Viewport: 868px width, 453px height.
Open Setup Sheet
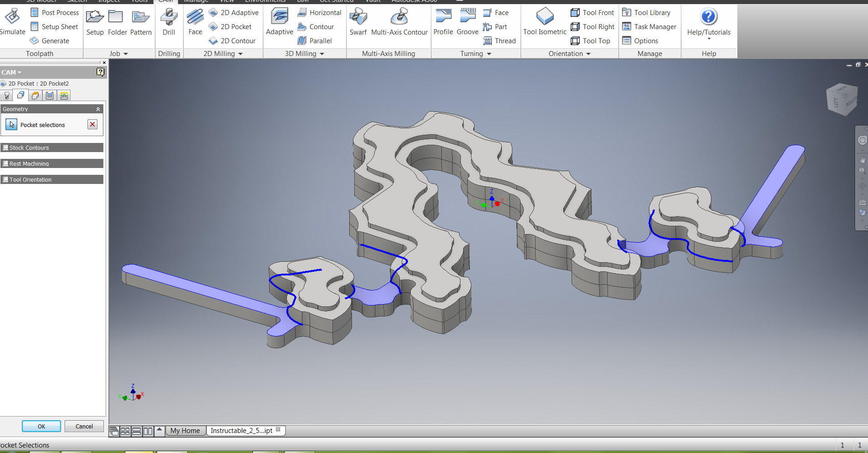click(x=54, y=27)
